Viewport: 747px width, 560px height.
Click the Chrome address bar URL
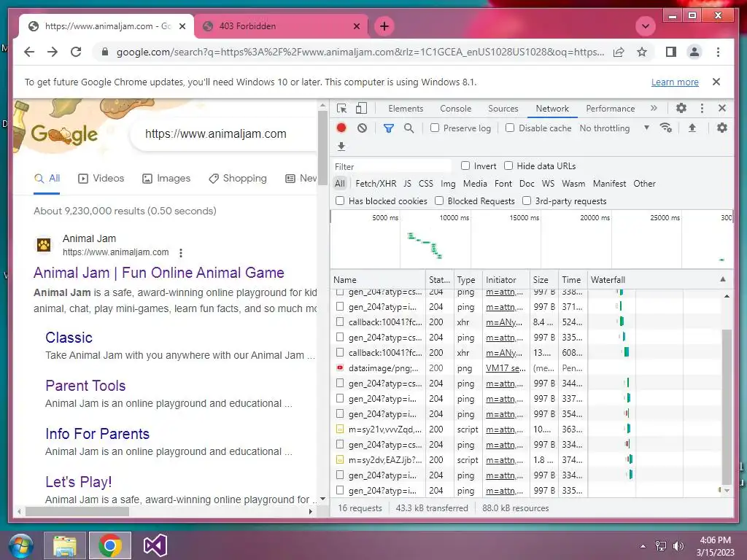pyautogui.click(x=360, y=52)
